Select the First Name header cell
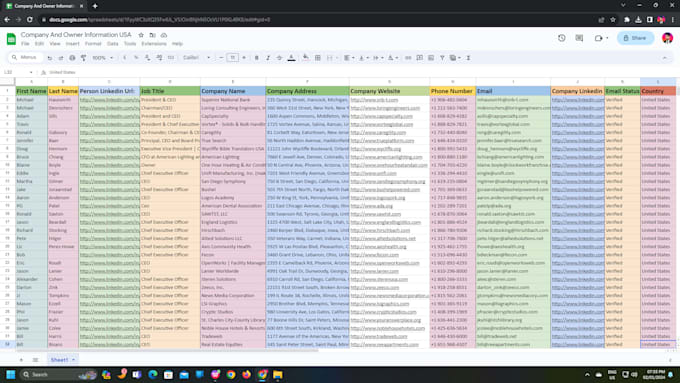Viewport: 680px width, 383px height. coord(31,91)
